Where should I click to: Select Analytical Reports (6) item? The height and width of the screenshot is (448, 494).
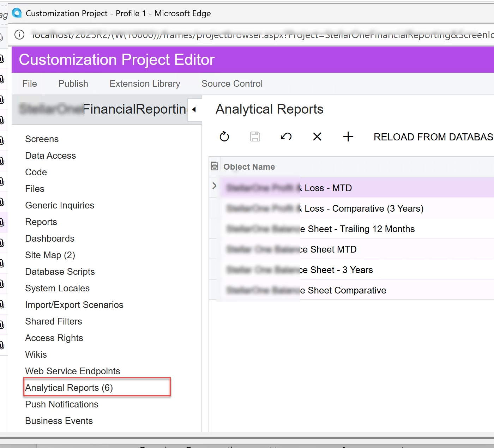pos(69,388)
